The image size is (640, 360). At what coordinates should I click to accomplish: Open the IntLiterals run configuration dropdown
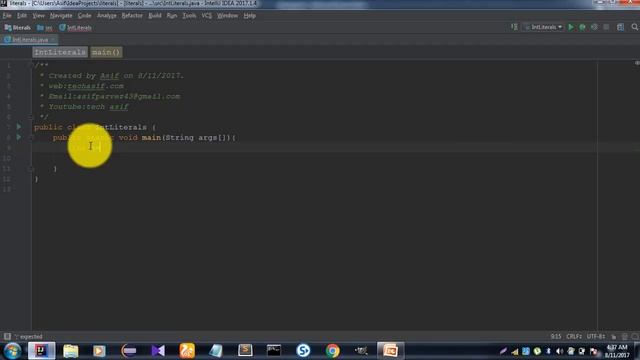tap(543, 27)
